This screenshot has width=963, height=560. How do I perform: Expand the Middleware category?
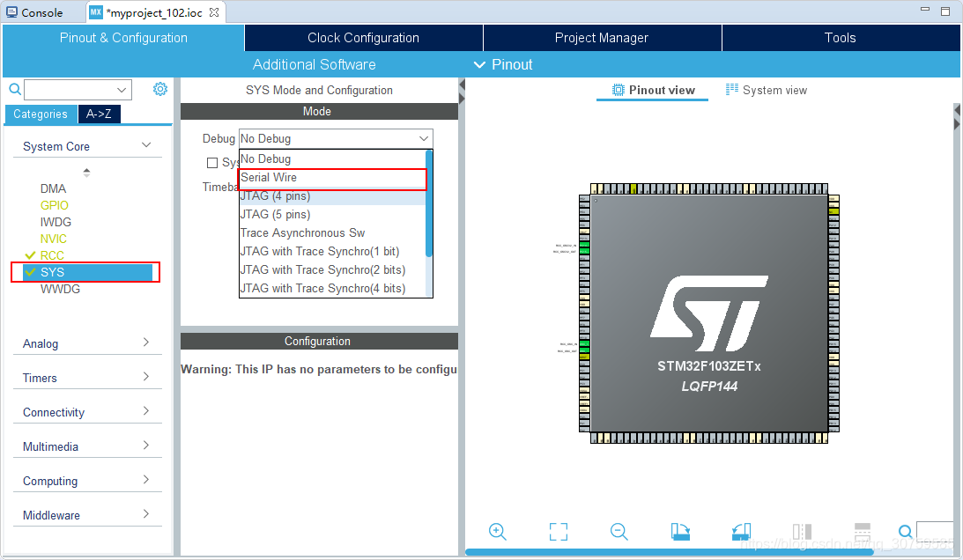pos(146,514)
